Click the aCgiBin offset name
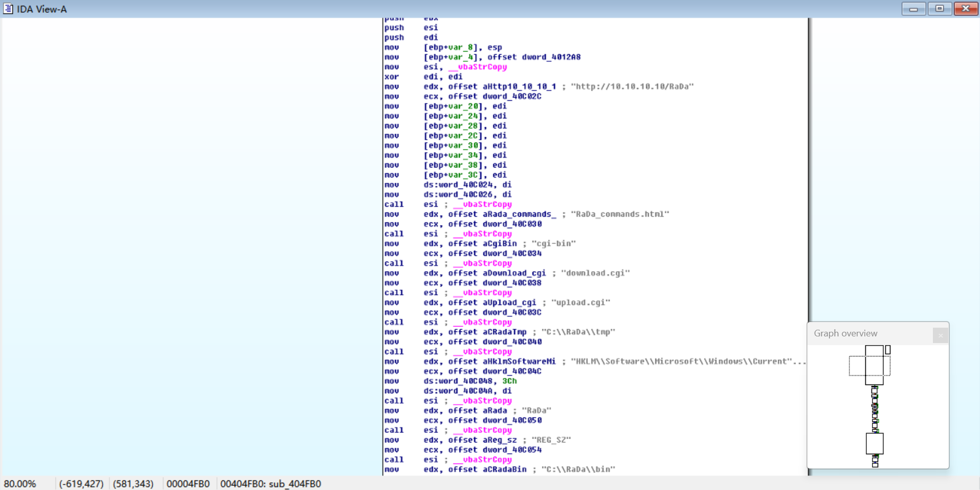The height and width of the screenshot is (490, 980). [x=500, y=244]
